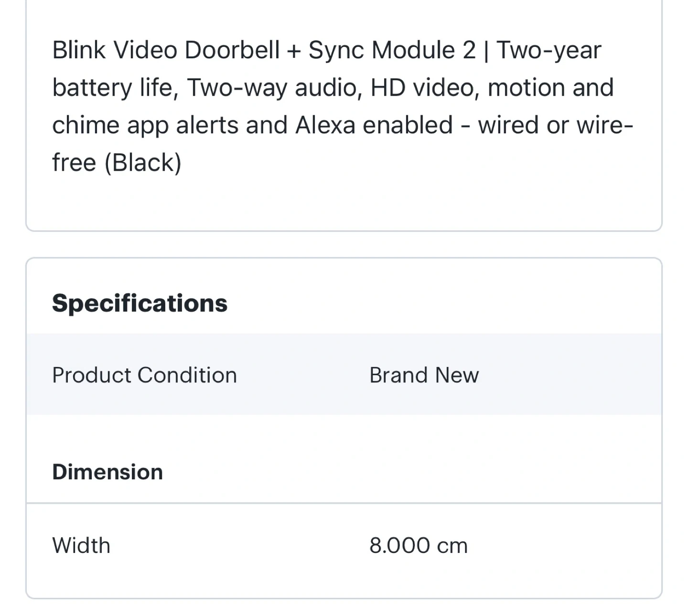Click the 8.000 cm width value

point(418,545)
